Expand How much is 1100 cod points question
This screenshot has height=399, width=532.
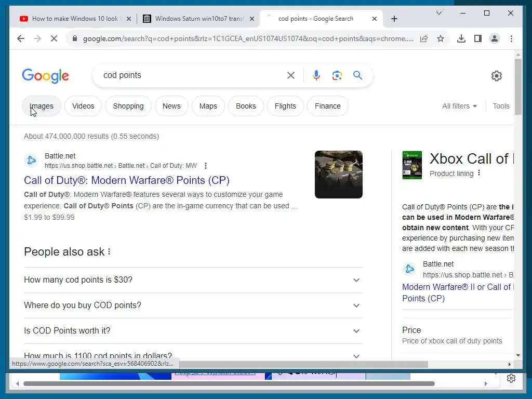(193, 355)
